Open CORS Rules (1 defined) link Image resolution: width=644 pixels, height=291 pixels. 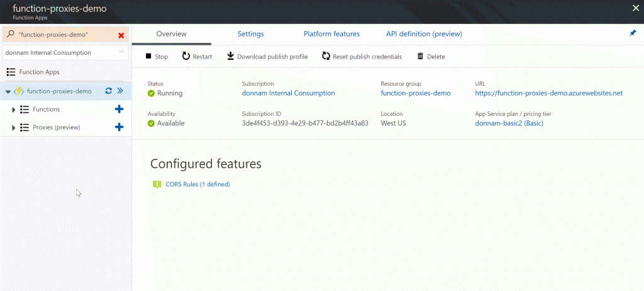click(x=197, y=185)
